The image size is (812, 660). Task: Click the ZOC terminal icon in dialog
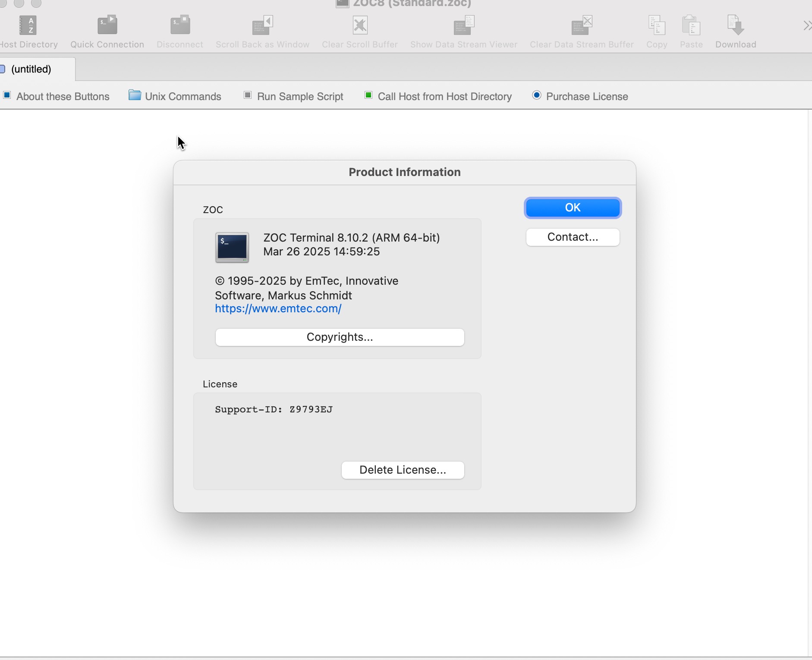click(x=232, y=248)
